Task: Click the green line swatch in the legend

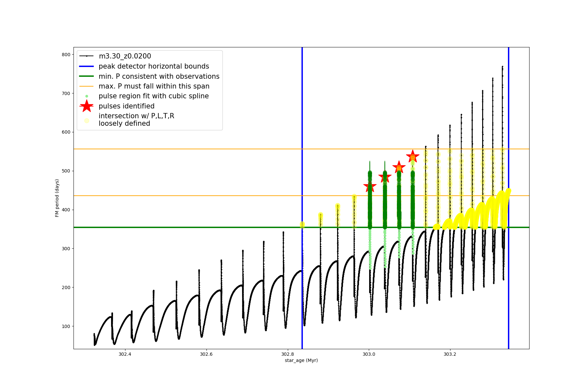Action: 87,76
